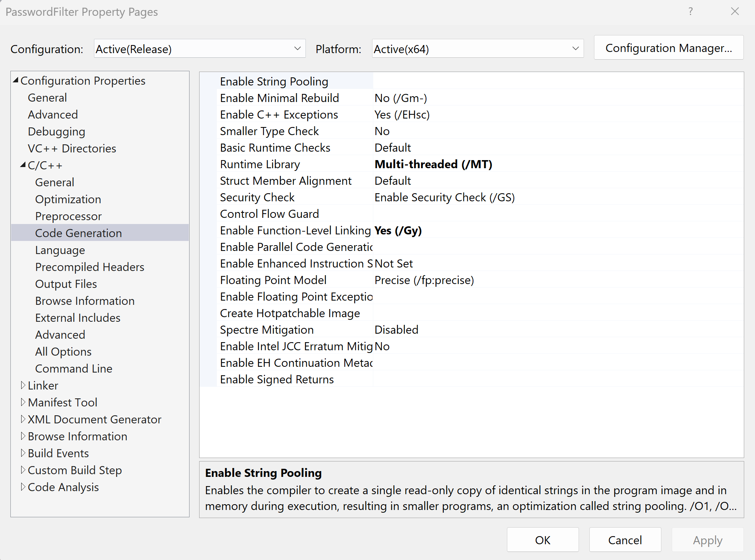Screen dimensions: 755x560
Task: Click the help question mark icon
Action: pyautogui.click(x=690, y=12)
